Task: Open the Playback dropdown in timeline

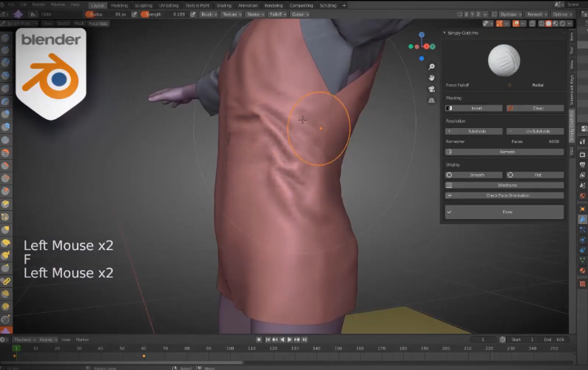Action: [x=24, y=340]
